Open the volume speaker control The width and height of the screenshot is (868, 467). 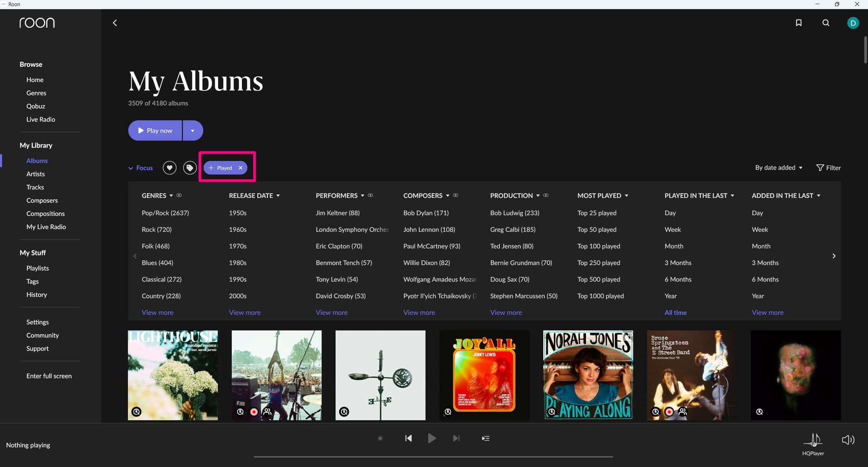(848, 439)
